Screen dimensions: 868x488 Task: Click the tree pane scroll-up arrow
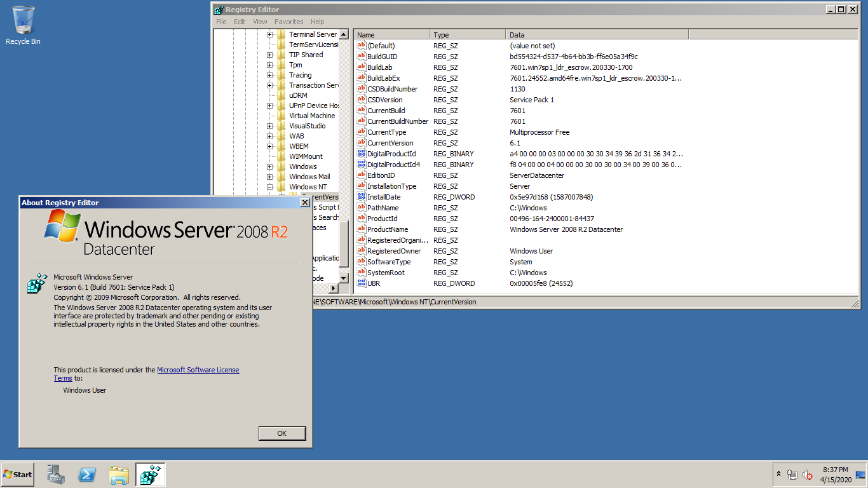click(x=344, y=34)
